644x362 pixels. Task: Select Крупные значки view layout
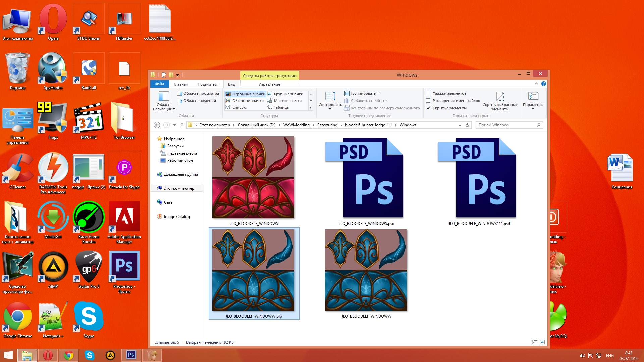[285, 94]
